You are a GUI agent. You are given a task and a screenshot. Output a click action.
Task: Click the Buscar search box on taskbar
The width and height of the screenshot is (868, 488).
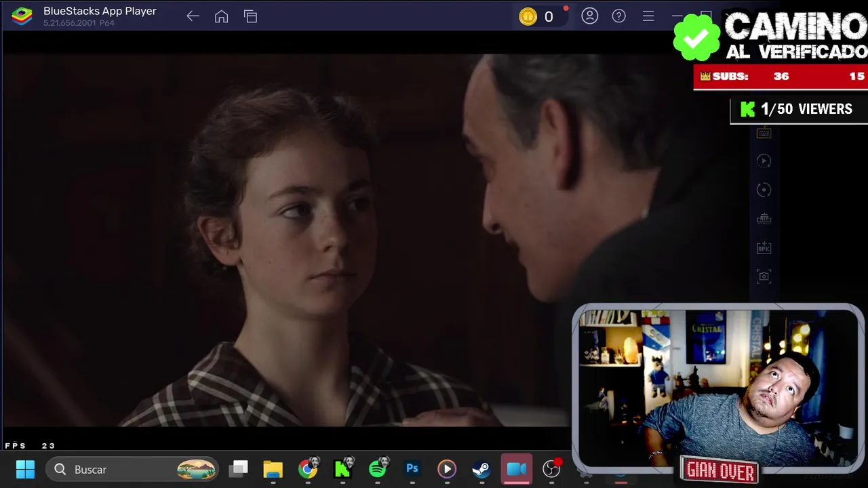click(x=134, y=469)
